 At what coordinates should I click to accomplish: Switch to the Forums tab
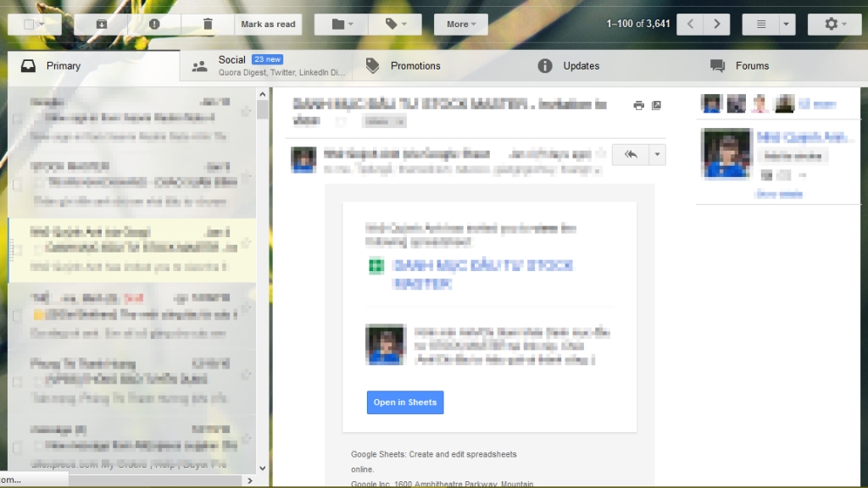tap(782, 66)
